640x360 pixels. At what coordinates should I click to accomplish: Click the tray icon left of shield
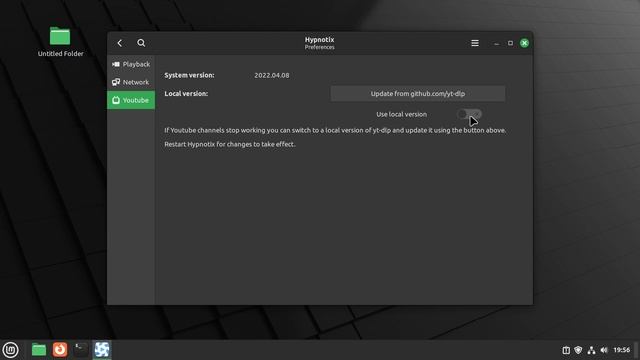(x=566, y=350)
